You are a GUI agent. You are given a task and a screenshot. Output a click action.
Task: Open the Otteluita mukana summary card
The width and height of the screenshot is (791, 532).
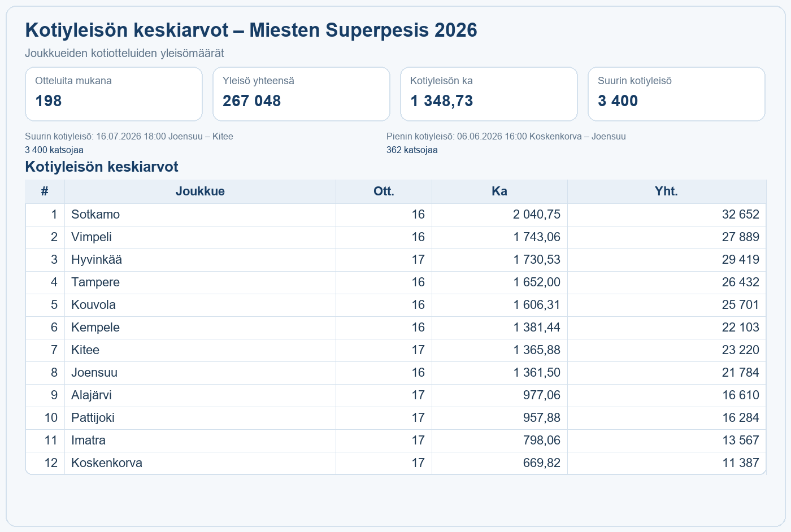pos(114,94)
